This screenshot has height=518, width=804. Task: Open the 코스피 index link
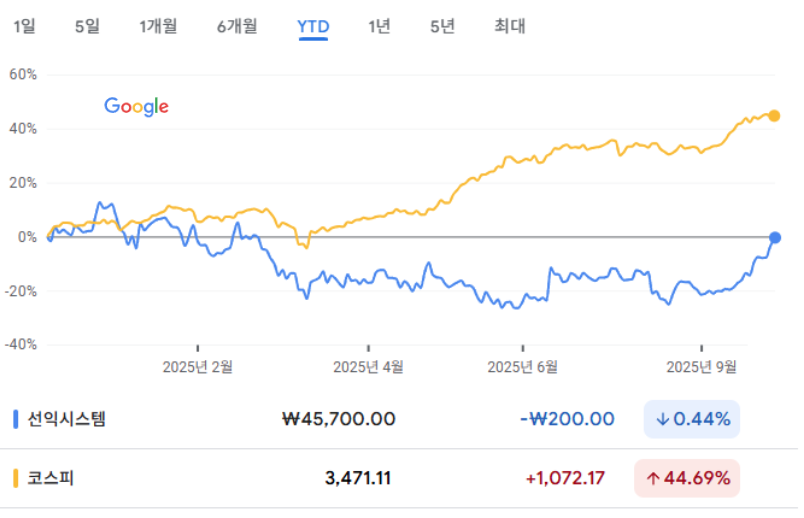(51, 478)
